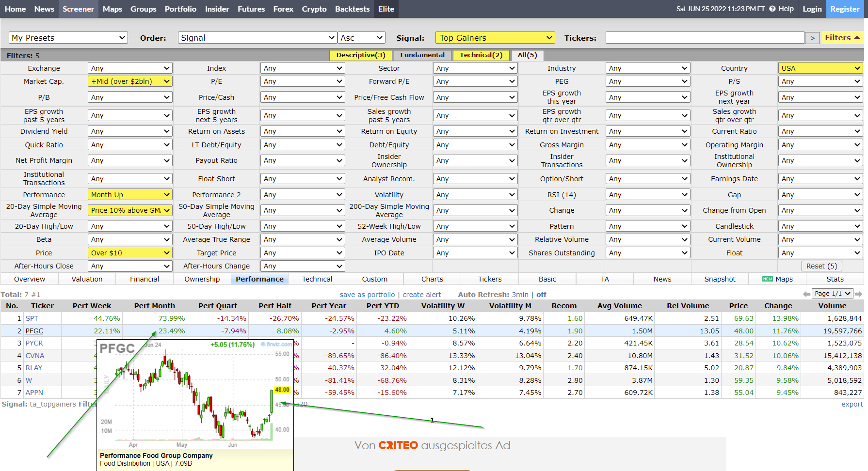Open the Market Cap. dropdown
Viewport: 868px width, 471px height.
130,81
